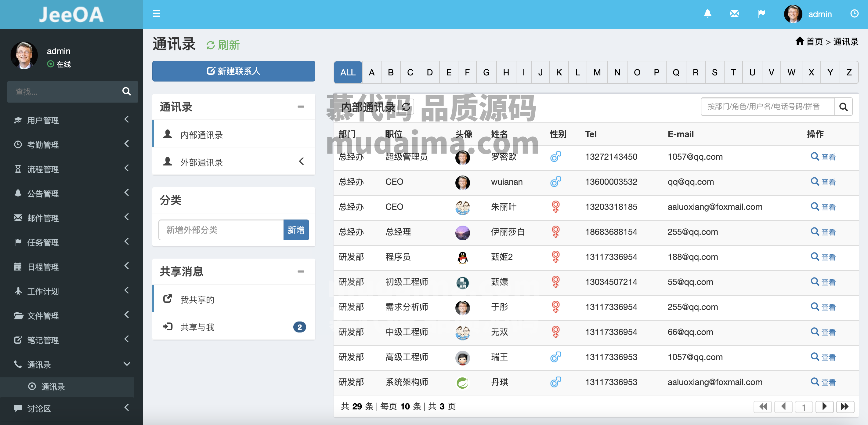
Task: View details for wuianan
Action: (823, 182)
